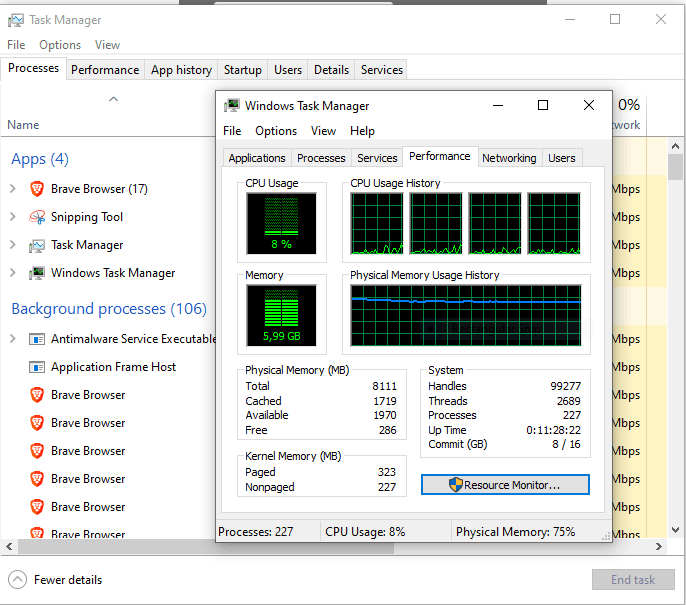686x605 pixels.
Task: Expand the Snipping Tool row
Action: pyautogui.click(x=13, y=217)
